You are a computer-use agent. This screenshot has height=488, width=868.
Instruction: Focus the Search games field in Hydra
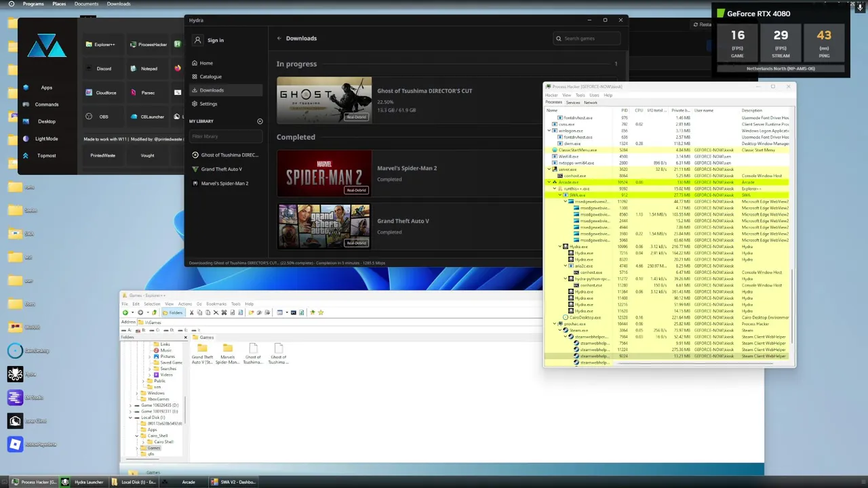pyautogui.click(x=586, y=39)
